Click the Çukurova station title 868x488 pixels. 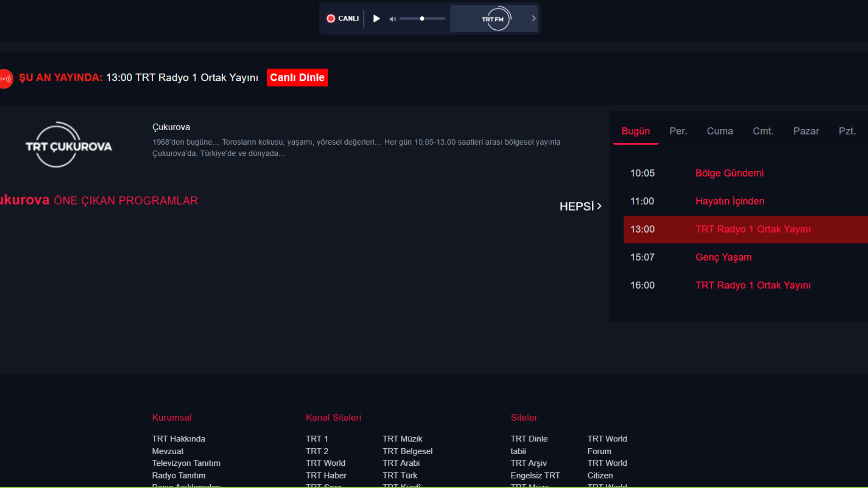tap(171, 127)
